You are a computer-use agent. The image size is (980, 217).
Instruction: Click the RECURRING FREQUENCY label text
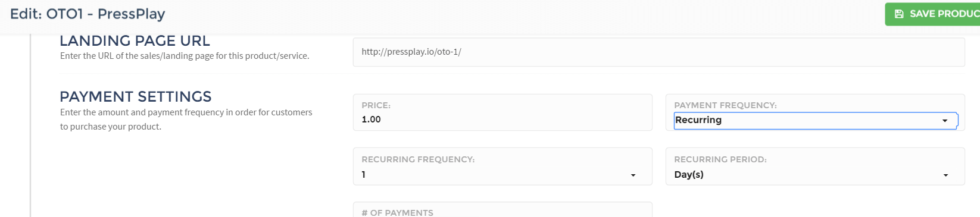(x=418, y=159)
